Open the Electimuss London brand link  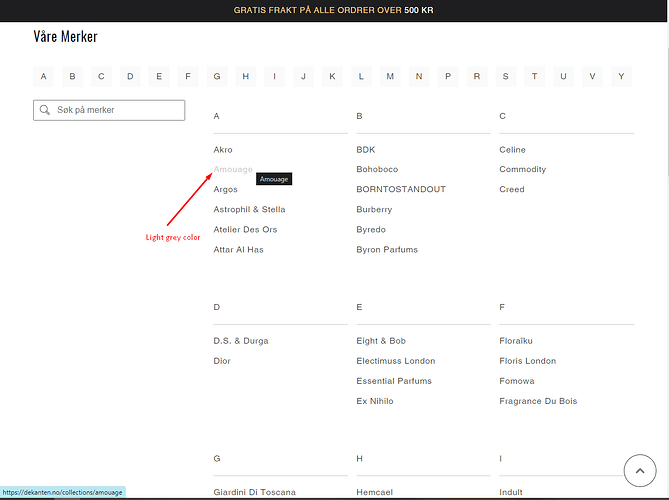point(396,361)
